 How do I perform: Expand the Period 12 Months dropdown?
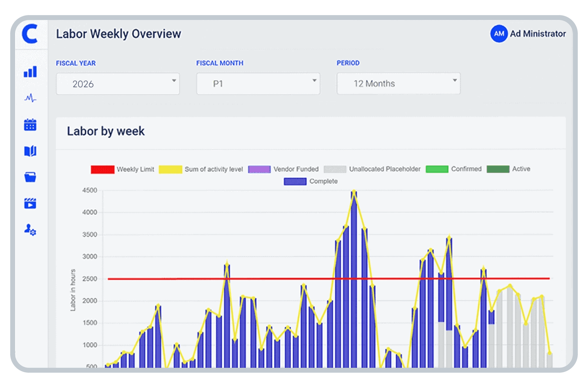click(398, 83)
